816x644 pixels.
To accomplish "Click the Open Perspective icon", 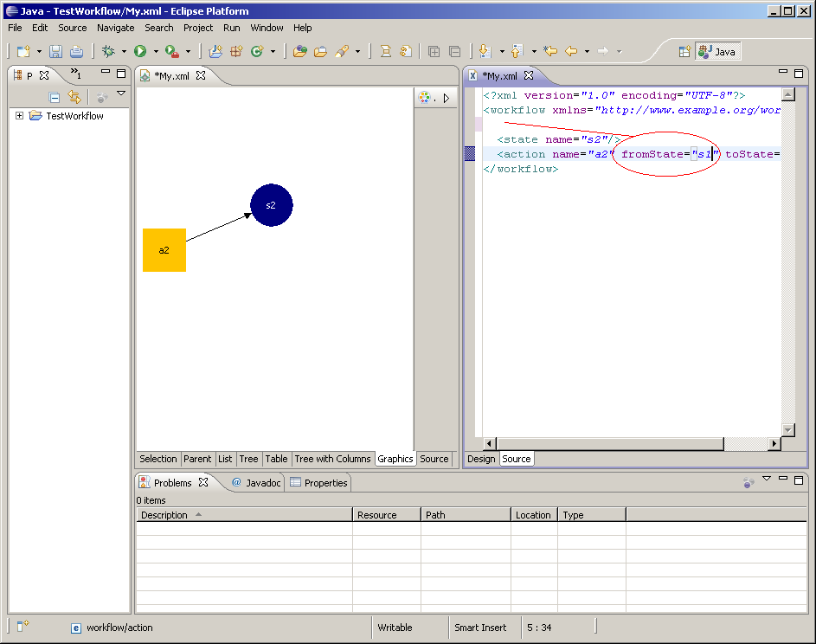I will [684, 52].
